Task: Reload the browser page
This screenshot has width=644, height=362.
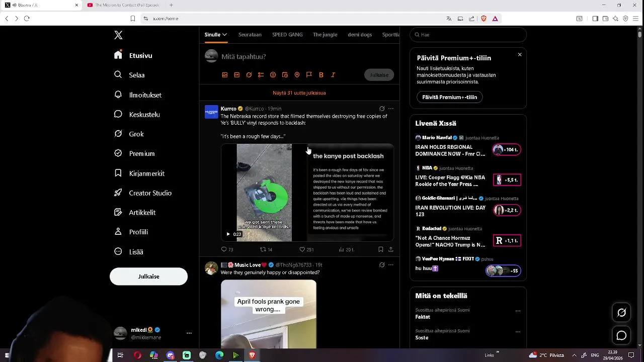Action: click(x=27, y=19)
